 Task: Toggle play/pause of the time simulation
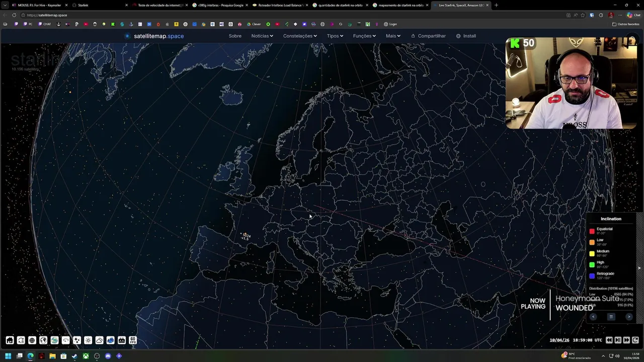click(x=618, y=340)
